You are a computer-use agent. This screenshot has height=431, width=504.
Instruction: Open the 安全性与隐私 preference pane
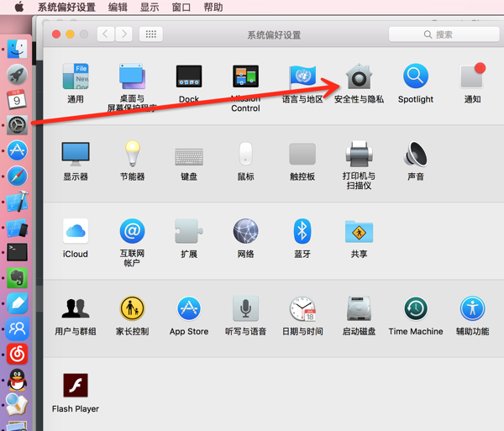pos(359,76)
